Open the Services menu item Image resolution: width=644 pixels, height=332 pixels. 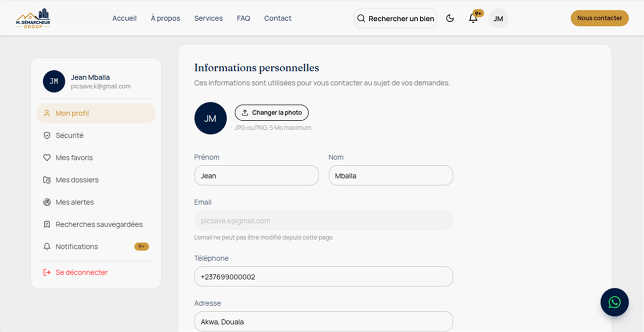point(209,18)
